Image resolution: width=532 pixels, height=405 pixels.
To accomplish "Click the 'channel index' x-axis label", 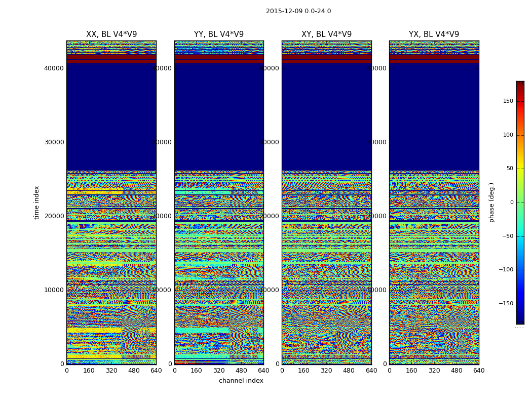I will click(241, 381).
